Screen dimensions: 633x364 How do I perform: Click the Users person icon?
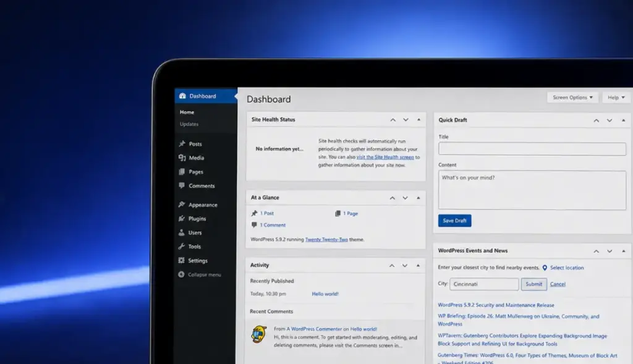click(x=182, y=232)
